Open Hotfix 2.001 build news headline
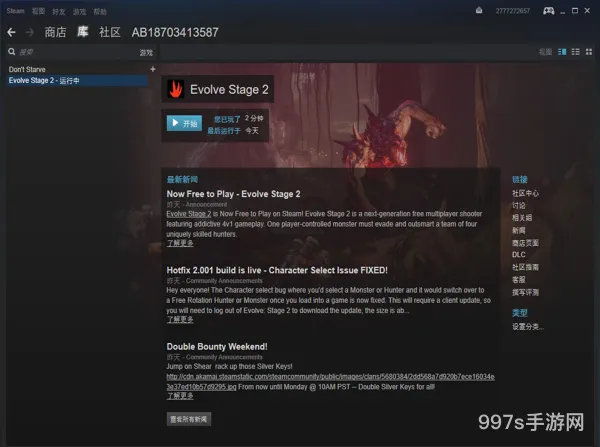This screenshot has height=447, width=600. click(x=277, y=270)
